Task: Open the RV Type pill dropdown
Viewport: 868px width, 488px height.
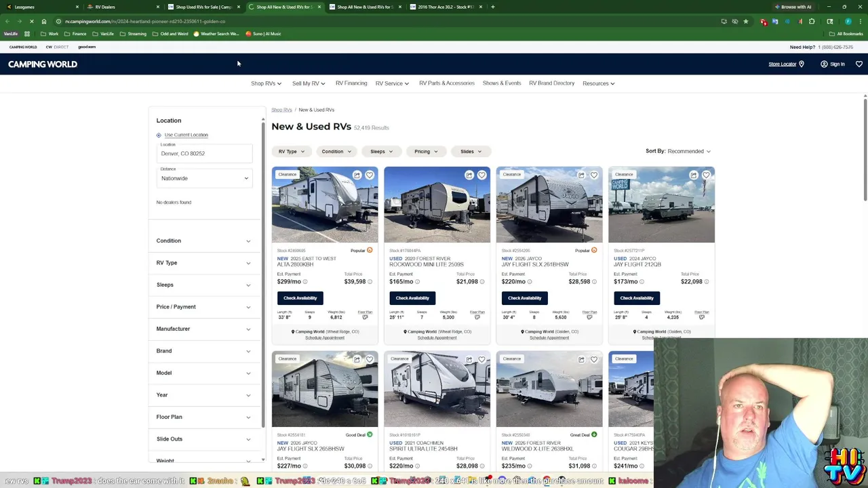Action: [x=292, y=151]
